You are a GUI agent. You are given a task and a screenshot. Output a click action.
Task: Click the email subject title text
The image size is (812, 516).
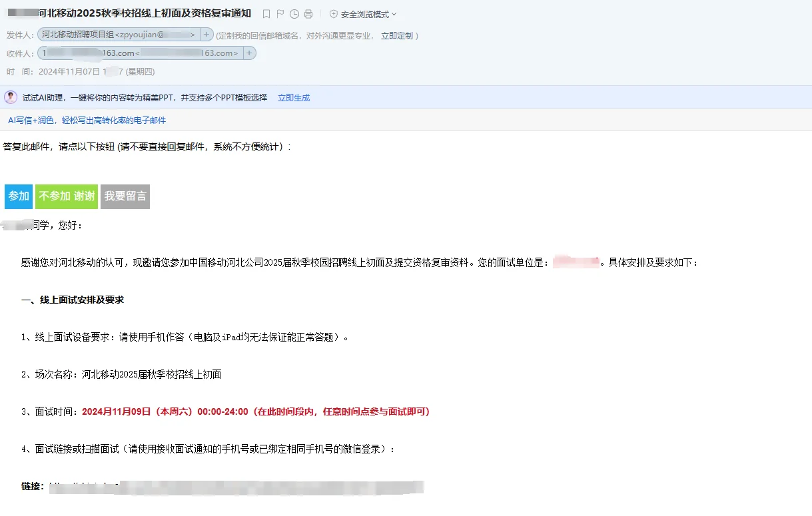point(145,13)
